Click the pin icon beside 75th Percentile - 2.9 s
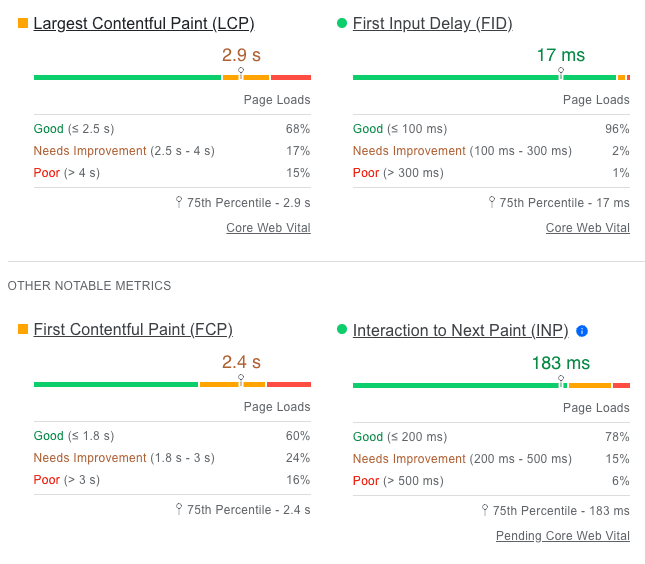Screen dimensions: 645x564 179,202
